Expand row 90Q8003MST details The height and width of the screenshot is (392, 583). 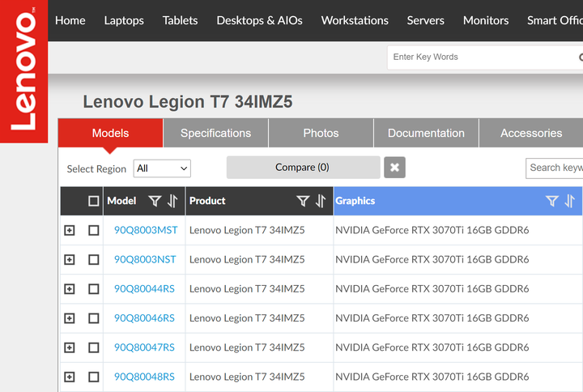[70, 230]
